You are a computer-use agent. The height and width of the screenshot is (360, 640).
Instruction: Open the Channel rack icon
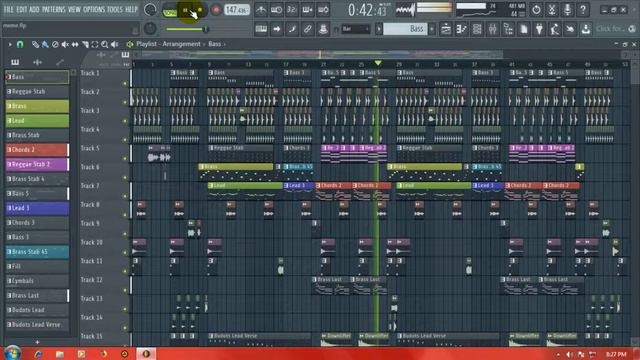pyautogui.click(x=477, y=29)
